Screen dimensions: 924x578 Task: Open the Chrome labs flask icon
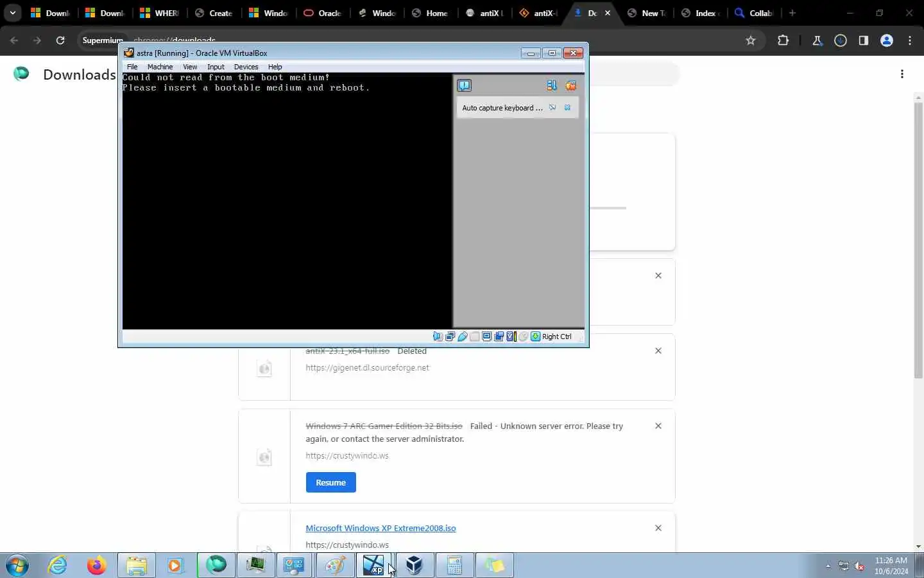[817, 40]
